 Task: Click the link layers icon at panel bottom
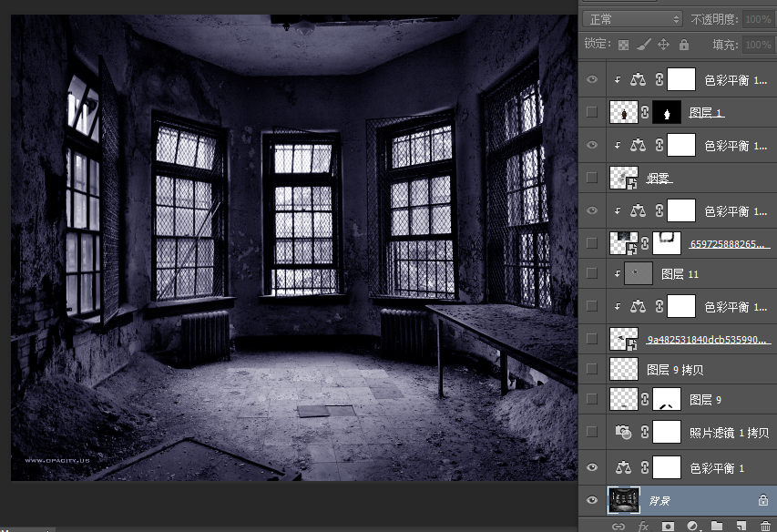coord(619,526)
